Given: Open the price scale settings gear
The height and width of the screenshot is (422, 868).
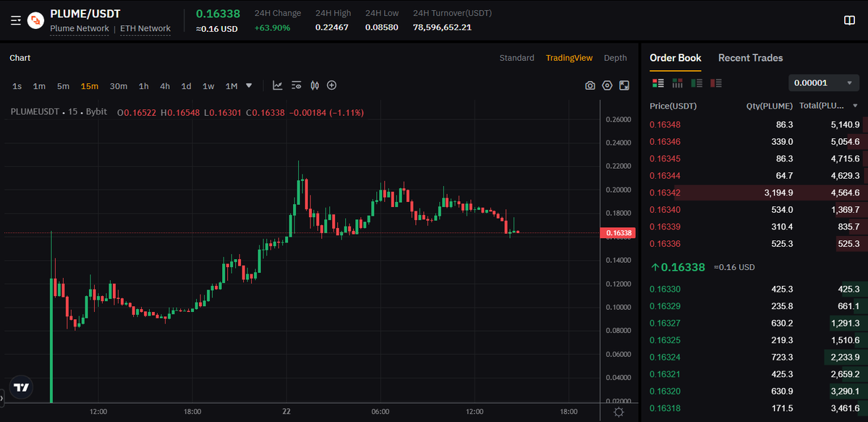Looking at the screenshot, I should point(619,412).
